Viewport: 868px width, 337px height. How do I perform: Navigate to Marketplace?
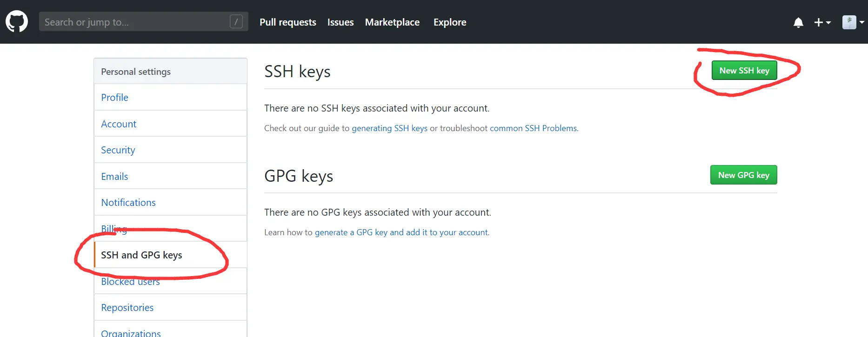coord(392,22)
